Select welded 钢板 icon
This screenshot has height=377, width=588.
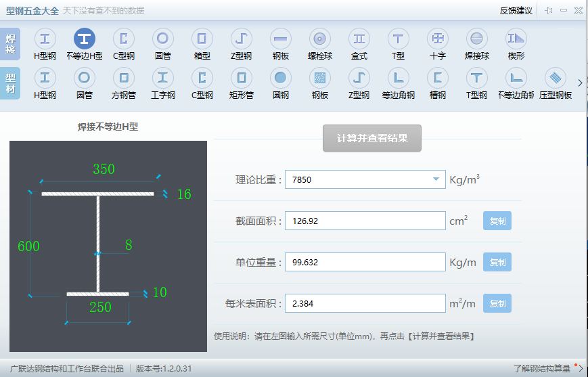tap(281, 39)
